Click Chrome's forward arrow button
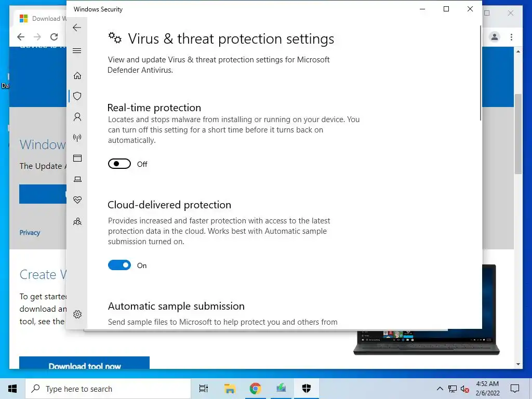Image resolution: width=532 pixels, height=399 pixels. coord(37,37)
